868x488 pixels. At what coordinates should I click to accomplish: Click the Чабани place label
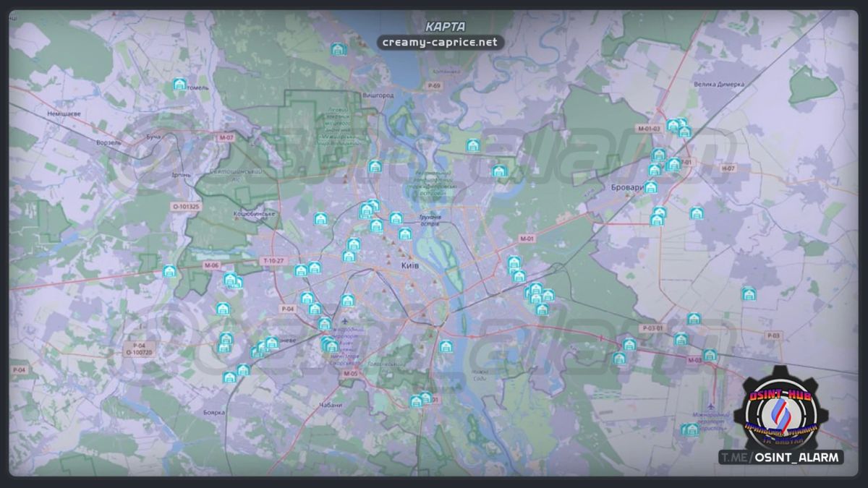click(331, 406)
